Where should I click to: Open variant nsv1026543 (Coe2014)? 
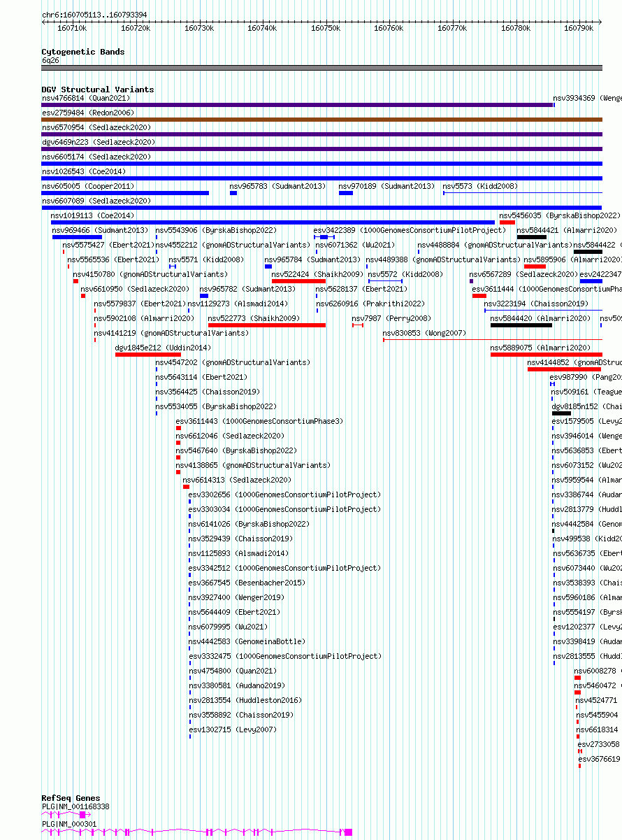322,178
